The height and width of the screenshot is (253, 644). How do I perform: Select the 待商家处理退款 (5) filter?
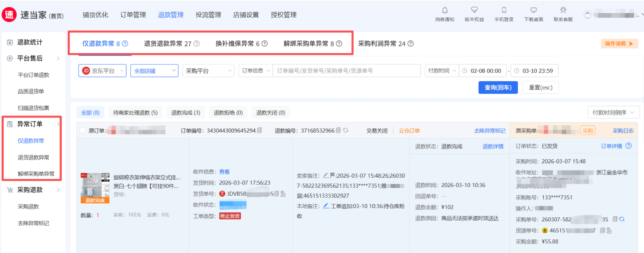coord(135,113)
